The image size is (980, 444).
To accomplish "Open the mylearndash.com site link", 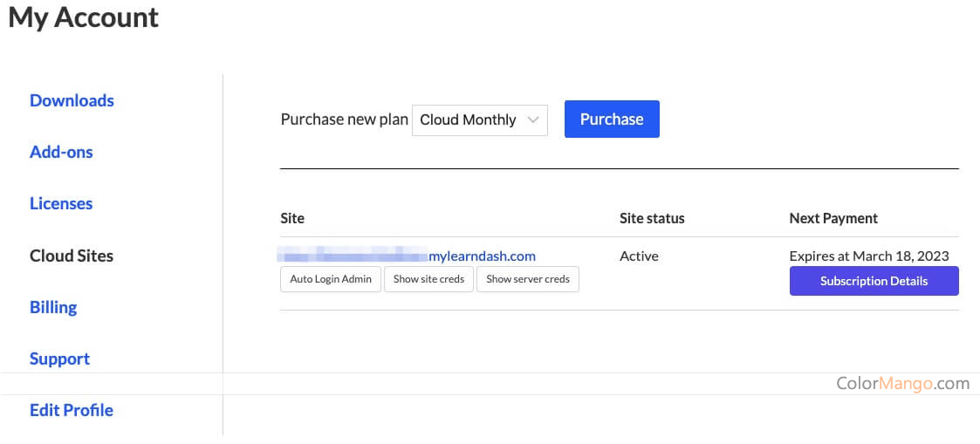I will click(482, 256).
